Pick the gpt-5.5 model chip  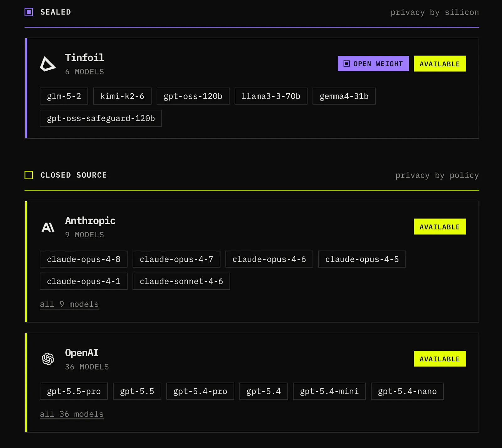coord(137,391)
